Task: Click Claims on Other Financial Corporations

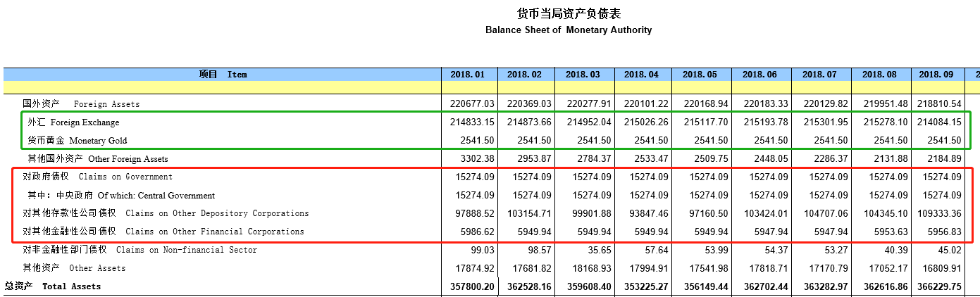Action: (x=163, y=232)
